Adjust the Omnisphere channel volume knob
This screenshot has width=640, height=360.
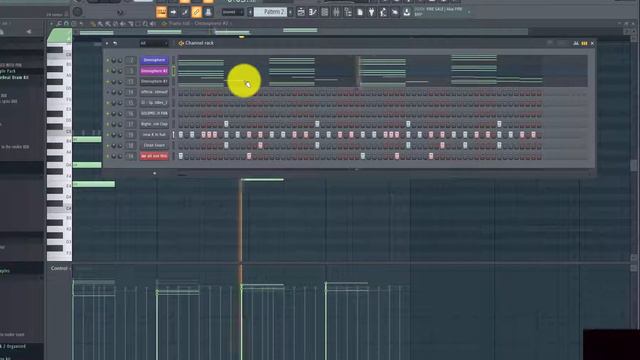point(120,60)
